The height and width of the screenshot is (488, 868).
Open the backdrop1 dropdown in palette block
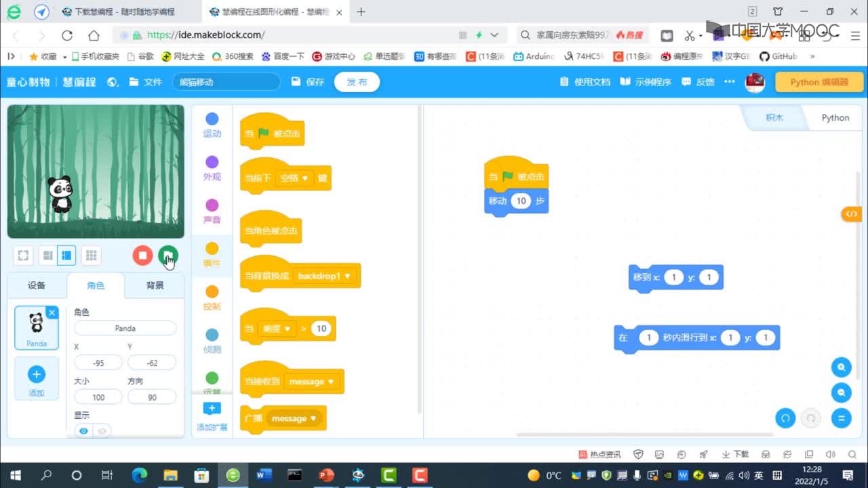[325, 276]
